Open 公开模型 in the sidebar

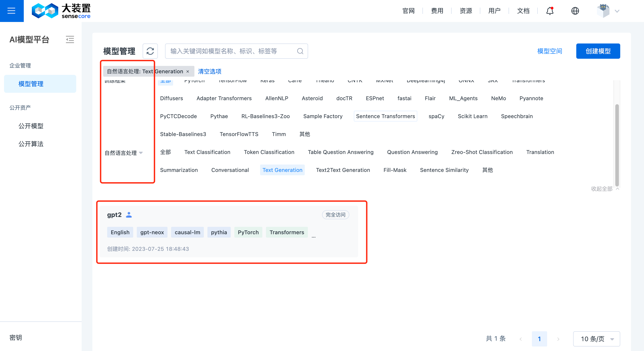pyautogui.click(x=31, y=126)
